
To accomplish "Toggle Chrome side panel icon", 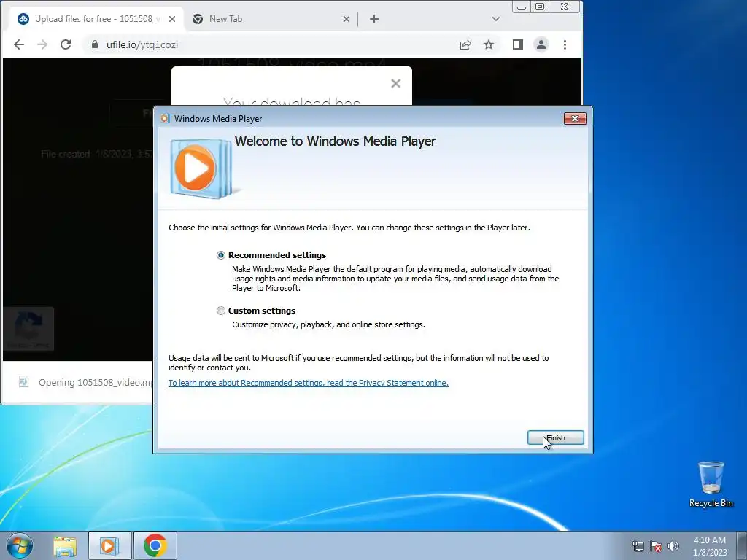I will 518,44.
